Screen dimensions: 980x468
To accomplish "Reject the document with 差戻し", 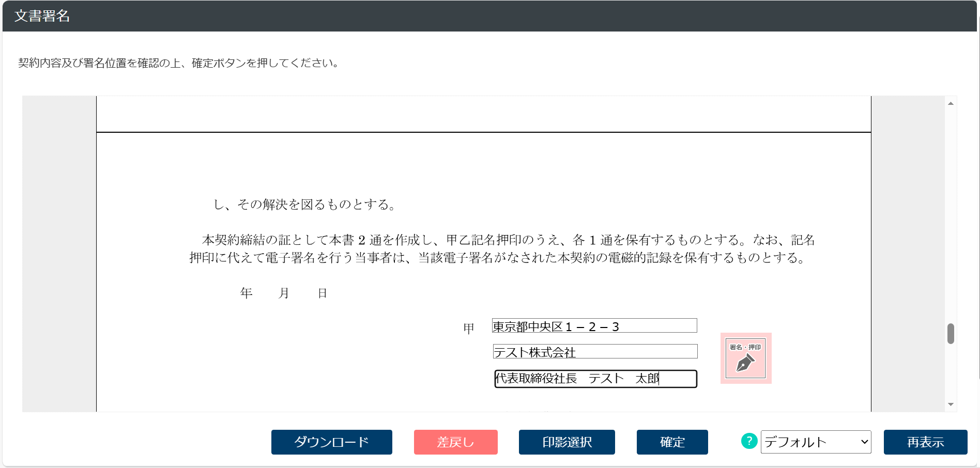I will [x=455, y=442].
